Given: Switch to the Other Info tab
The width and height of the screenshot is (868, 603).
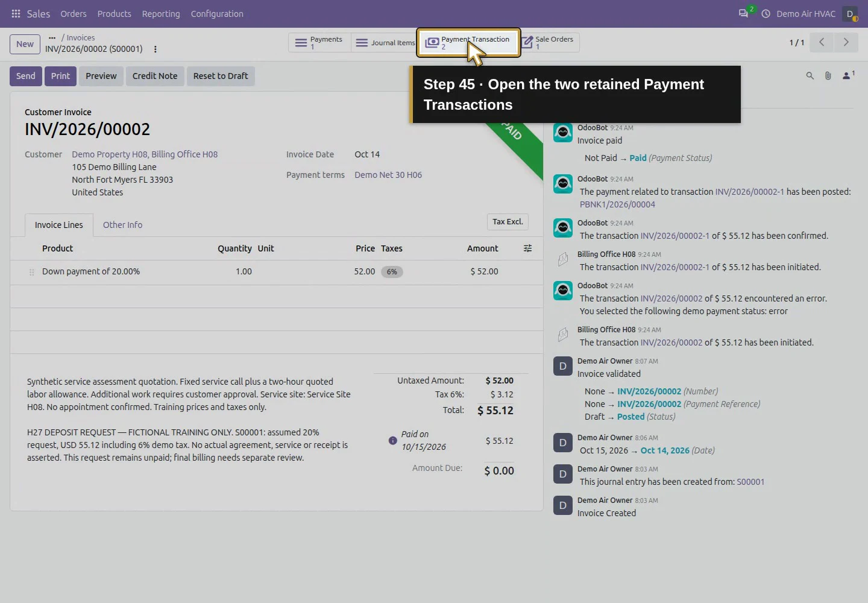Looking at the screenshot, I should click(x=122, y=225).
